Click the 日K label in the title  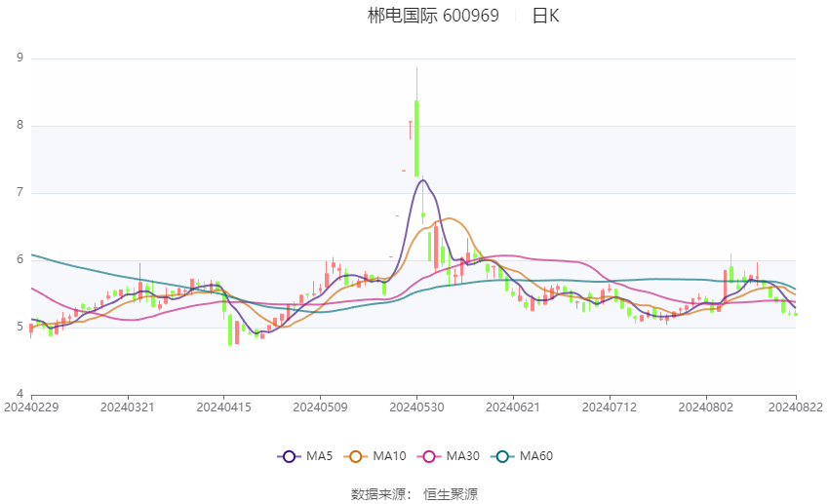pos(545,16)
